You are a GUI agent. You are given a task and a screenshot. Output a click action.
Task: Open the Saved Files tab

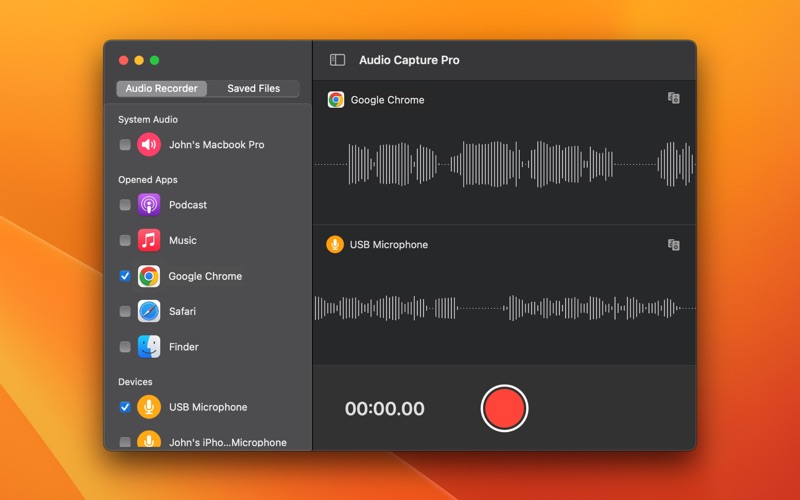[x=254, y=88]
